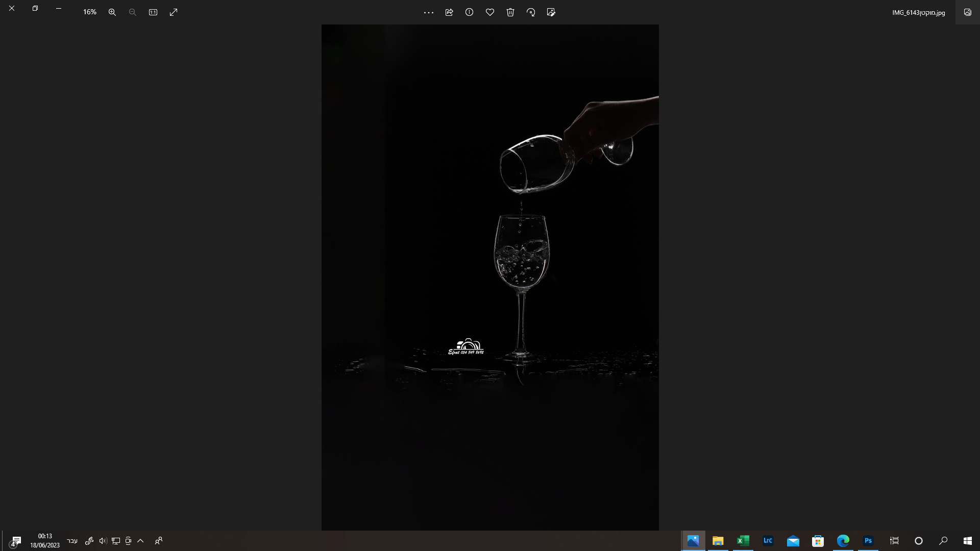Viewport: 980px width, 551px height.
Task: Expand hidden system tray icons
Action: pos(140,541)
